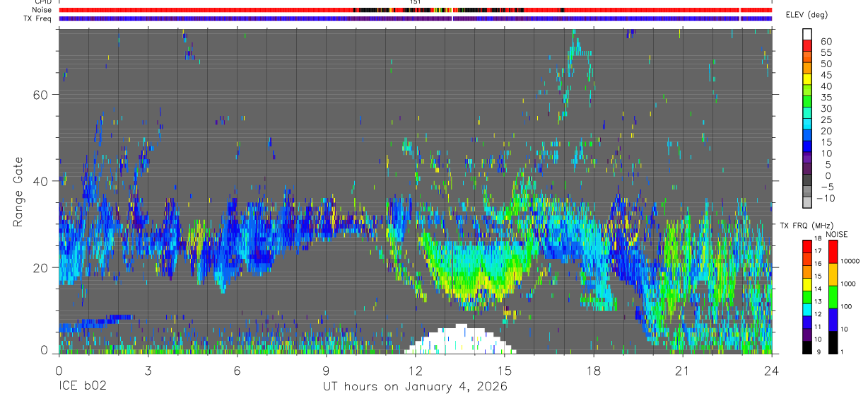Viewport: 868px width, 401px height.
Task: Click UT hours axis tick label 12
Action: 416,371
